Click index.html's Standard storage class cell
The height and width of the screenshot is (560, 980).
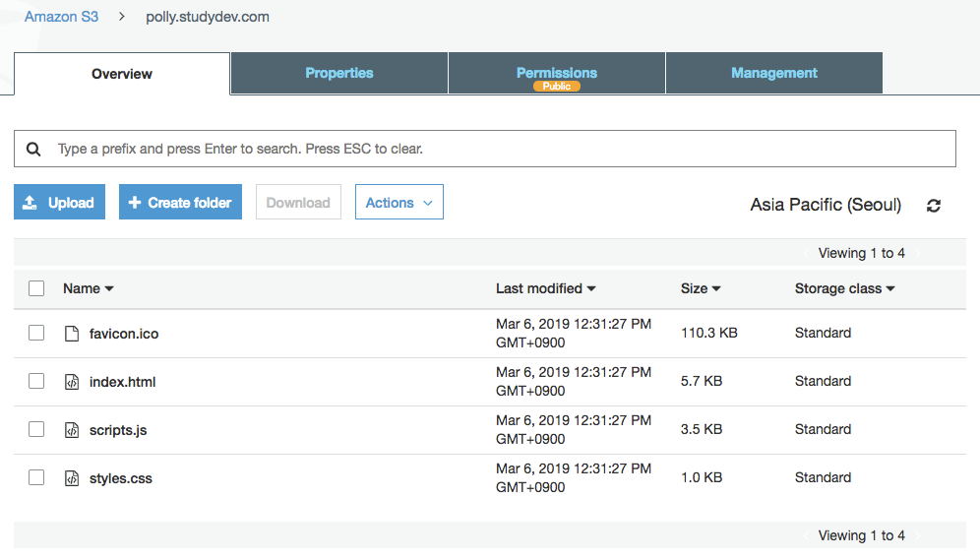[x=823, y=381]
